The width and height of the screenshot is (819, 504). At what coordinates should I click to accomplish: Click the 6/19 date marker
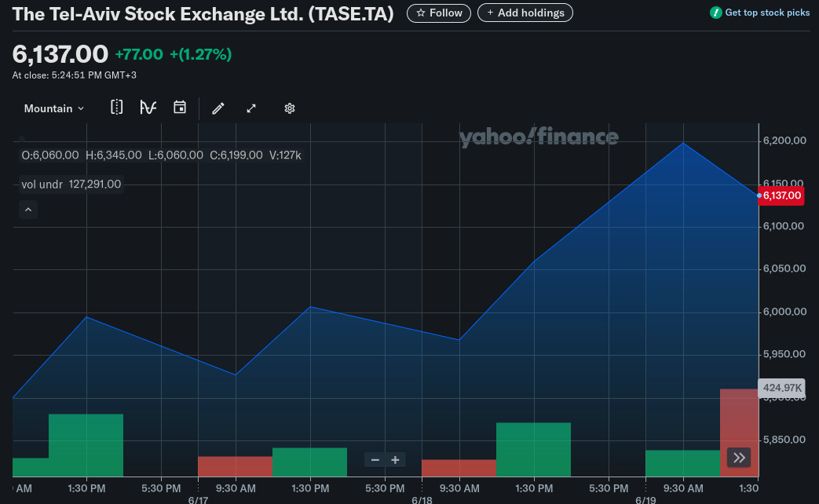(645, 500)
